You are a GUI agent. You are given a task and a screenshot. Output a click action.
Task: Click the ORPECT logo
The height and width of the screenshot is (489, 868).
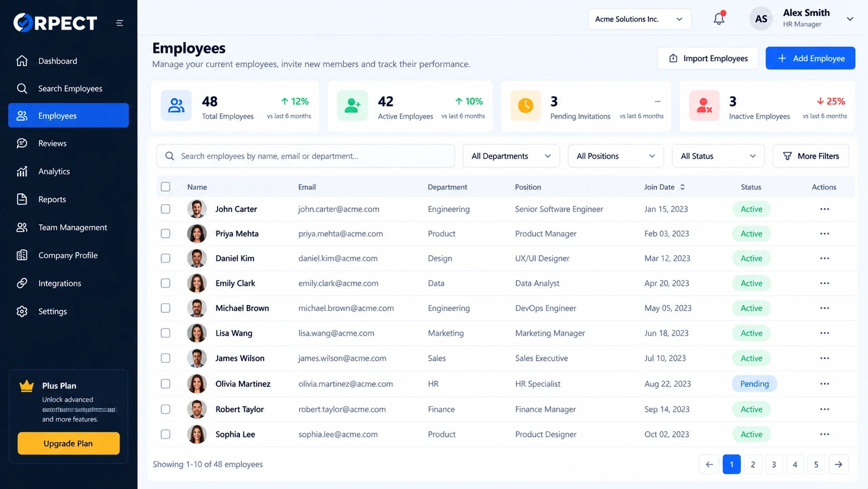55,22
